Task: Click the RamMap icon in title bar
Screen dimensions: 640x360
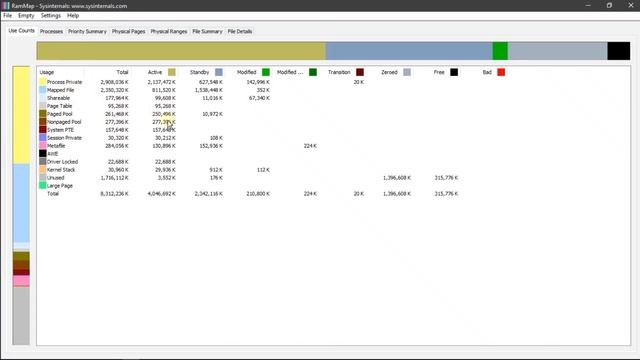Action: click(x=6, y=6)
